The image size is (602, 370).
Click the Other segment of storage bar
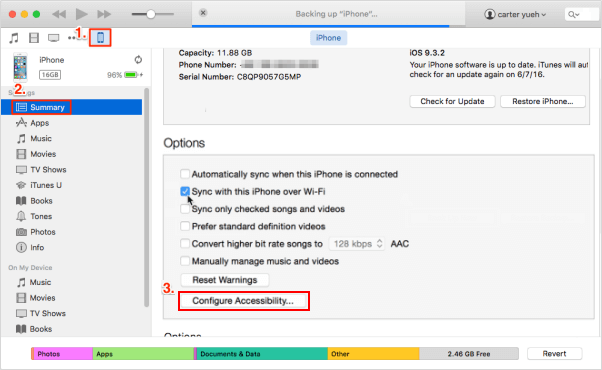pos(374,353)
